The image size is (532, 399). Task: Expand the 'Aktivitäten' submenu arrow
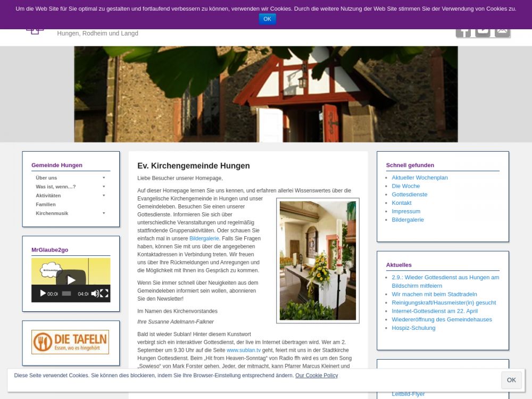click(104, 195)
